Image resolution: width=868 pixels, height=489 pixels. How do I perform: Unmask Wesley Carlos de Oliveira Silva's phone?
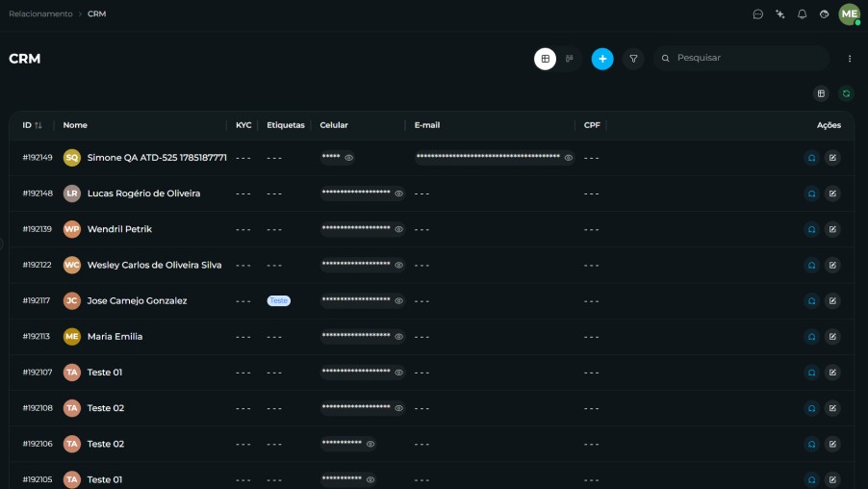coord(398,266)
